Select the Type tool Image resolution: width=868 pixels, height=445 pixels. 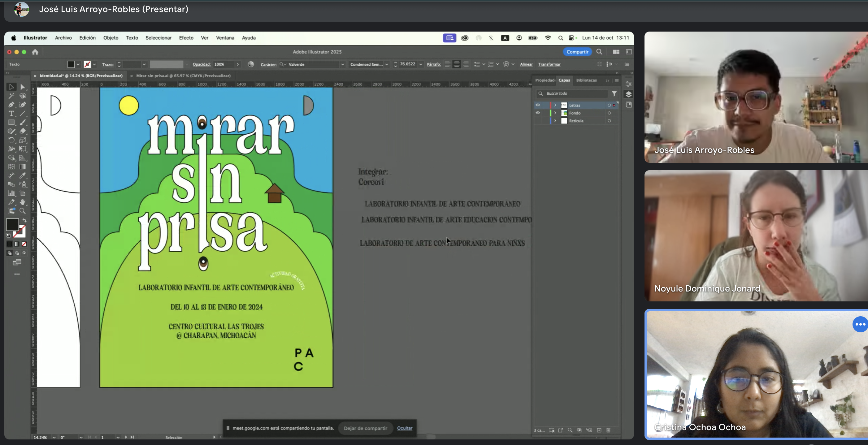[x=11, y=114]
